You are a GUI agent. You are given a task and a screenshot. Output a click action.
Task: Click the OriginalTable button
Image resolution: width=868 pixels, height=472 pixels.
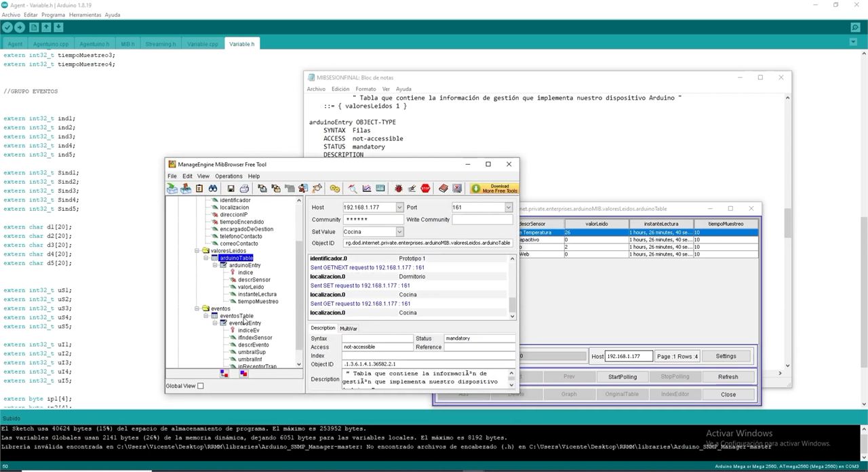coord(622,395)
